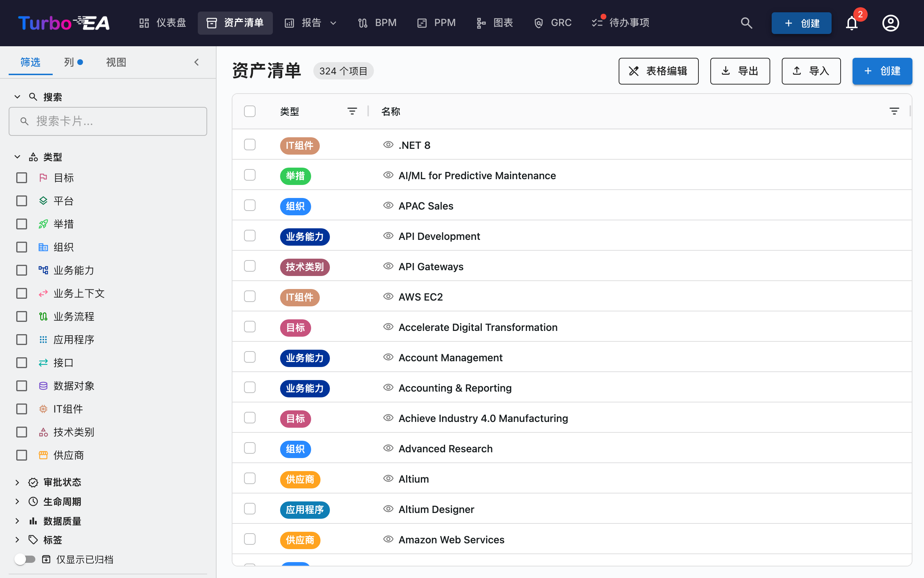The width and height of the screenshot is (924, 578).
Task: Open the 报告 dropdown menu
Action: coord(311,23)
